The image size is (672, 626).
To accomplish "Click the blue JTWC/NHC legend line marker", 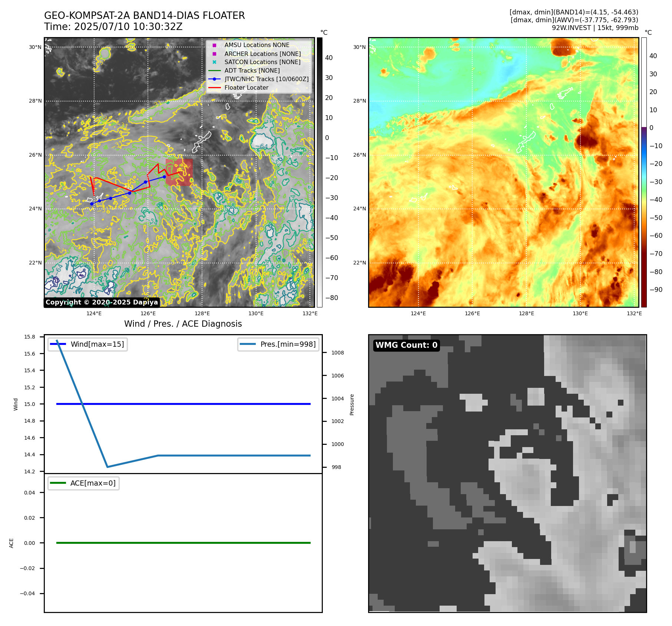I will tap(214, 79).
